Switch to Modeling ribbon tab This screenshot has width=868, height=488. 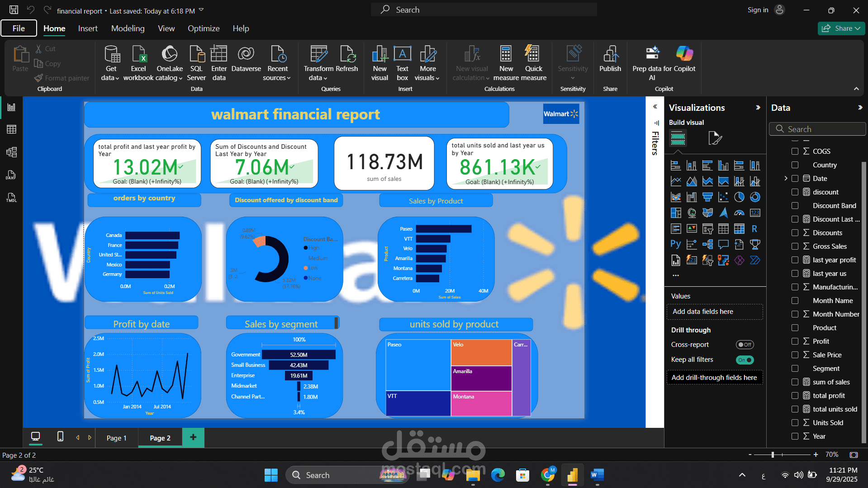click(x=128, y=28)
